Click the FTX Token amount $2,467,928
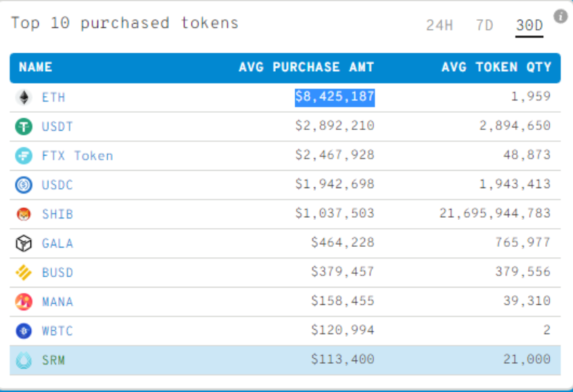This screenshot has height=392, width=573. (335, 155)
